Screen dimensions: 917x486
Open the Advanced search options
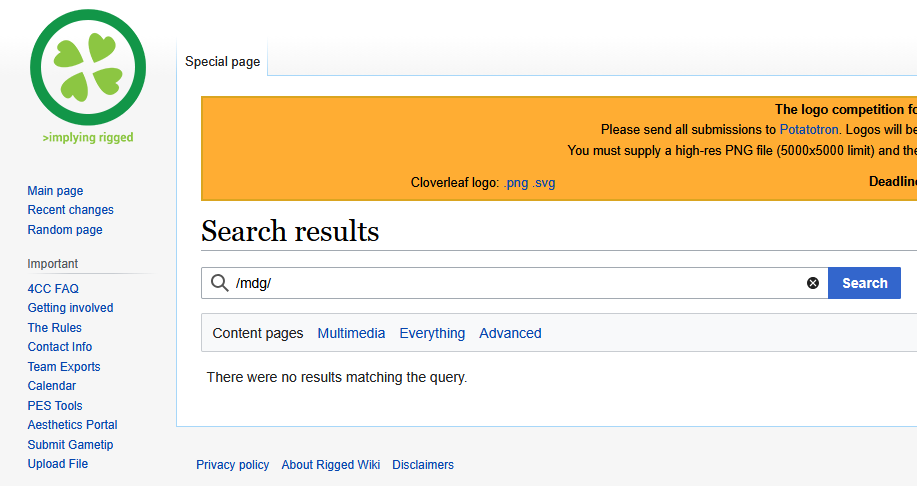(510, 333)
